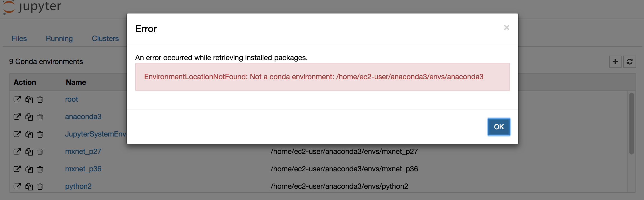This screenshot has width=644, height=200.
Task: Export the anaconda3 environment
Action: click(17, 117)
